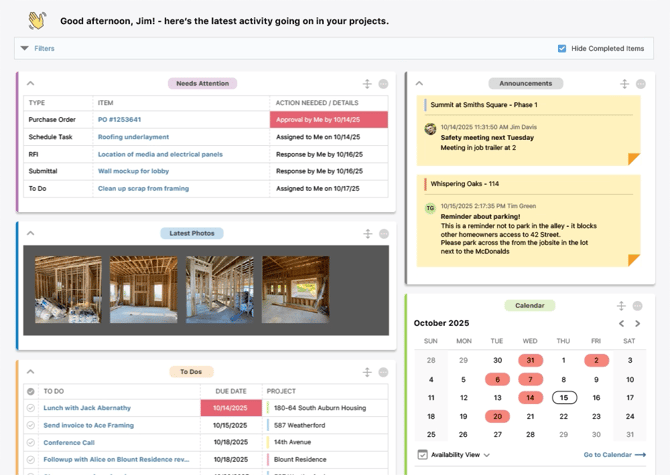Collapse the Latest Photos panel

click(30, 233)
